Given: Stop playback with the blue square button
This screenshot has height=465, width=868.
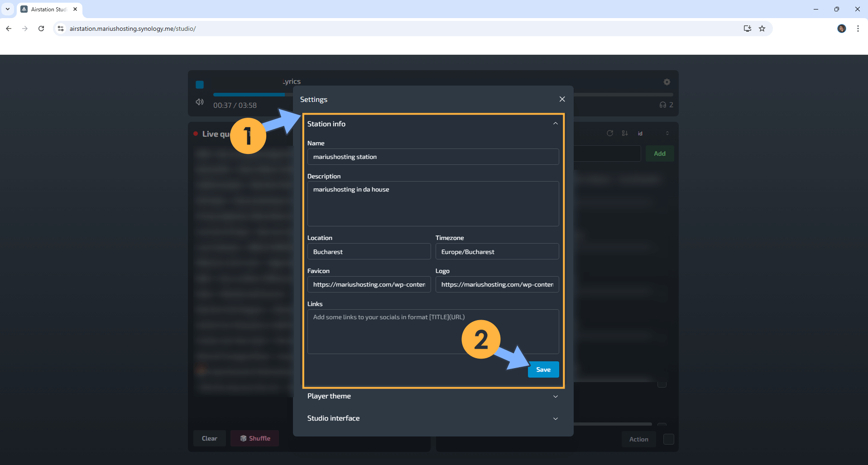Looking at the screenshot, I should pos(199,85).
